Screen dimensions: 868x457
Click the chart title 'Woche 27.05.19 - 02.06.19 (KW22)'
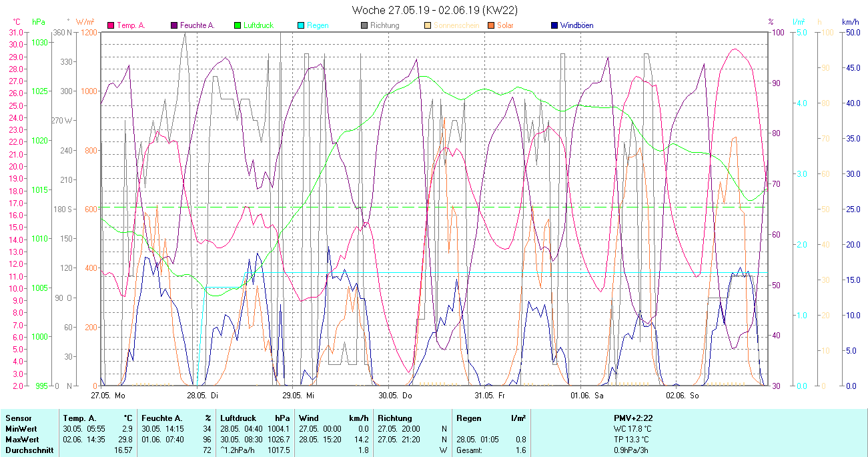point(435,10)
